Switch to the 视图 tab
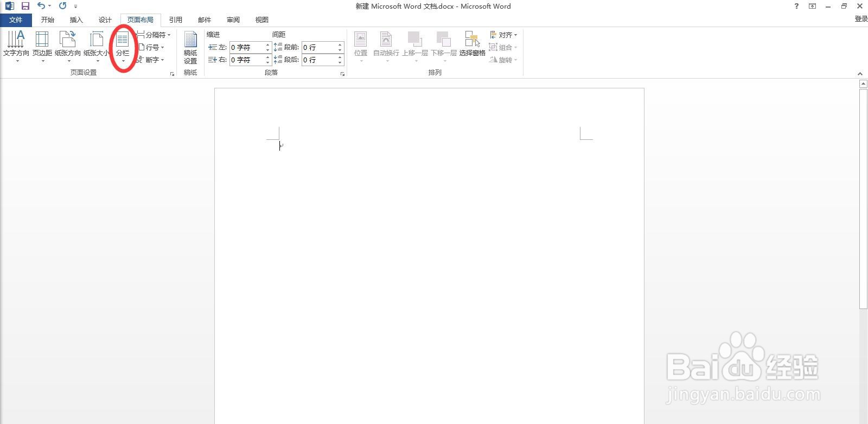The image size is (868, 424). pyautogui.click(x=262, y=20)
